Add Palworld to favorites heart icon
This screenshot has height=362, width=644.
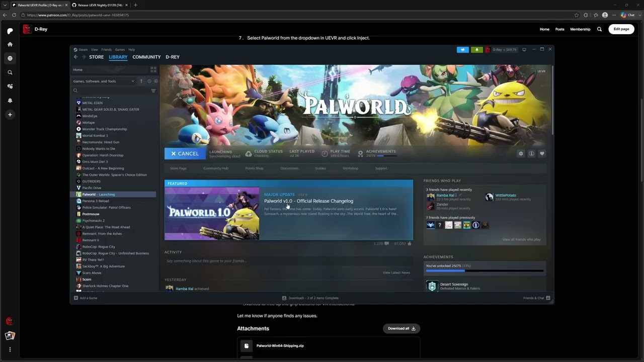tap(542, 153)
